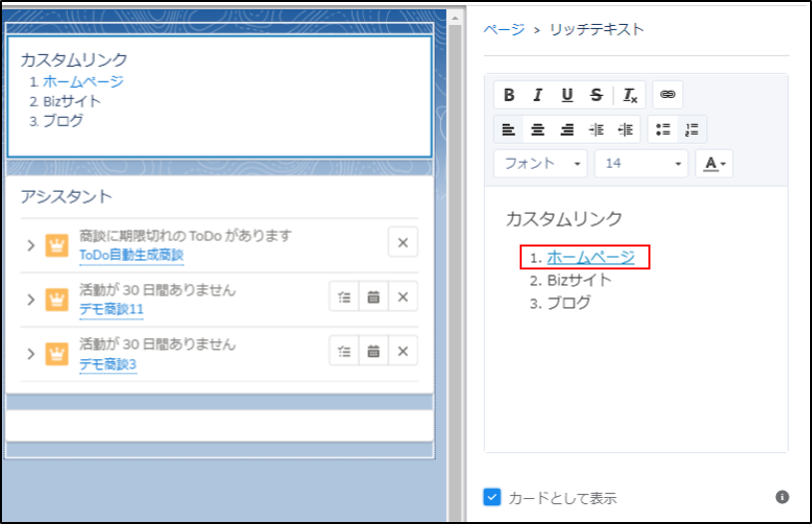812x524 pixels.
Task: Toggle bold formatting in rich text toolbar
Action: point(509,95)
